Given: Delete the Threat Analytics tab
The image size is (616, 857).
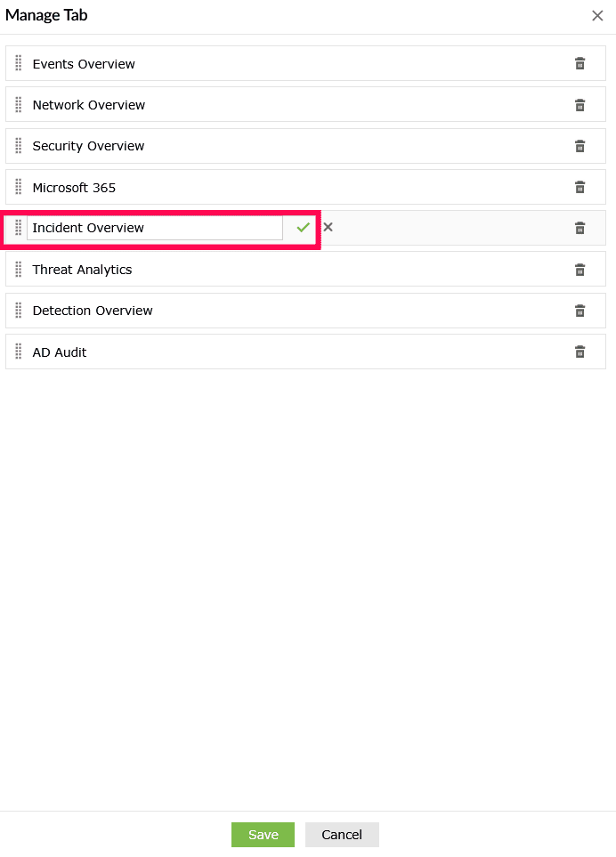Looking at the screenshot, I should (x=580, y=270).
